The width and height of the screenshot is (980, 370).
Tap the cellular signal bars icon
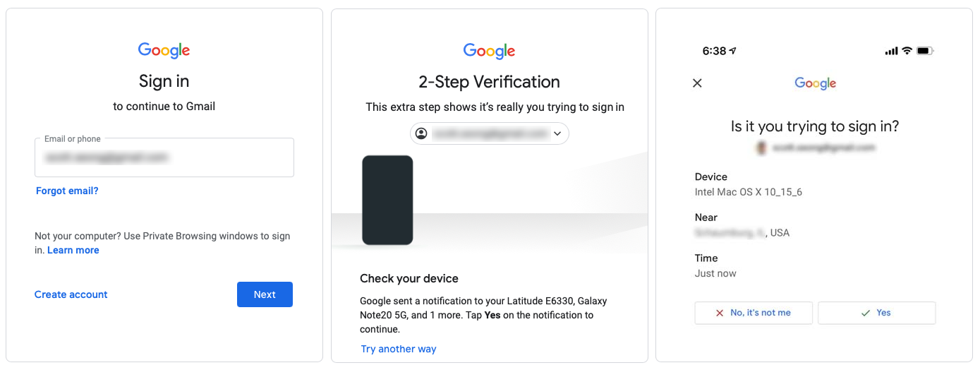[x=891, y=51]
